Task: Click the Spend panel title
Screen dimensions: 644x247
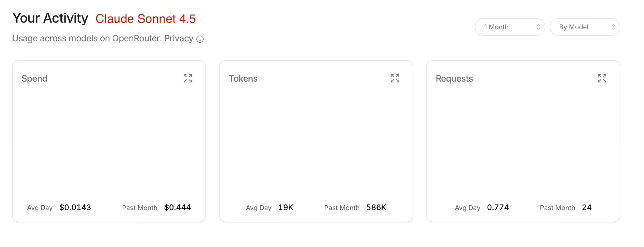Action: (34, 78)
